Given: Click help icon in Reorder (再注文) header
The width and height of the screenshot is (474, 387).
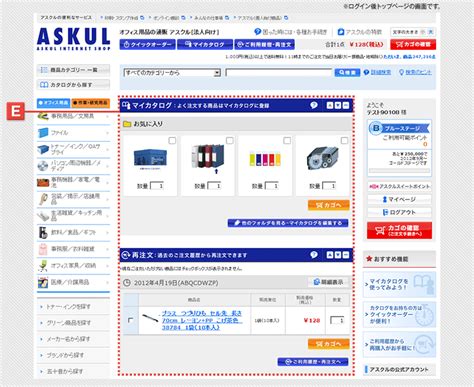Looking at the screenshot, I should (314, 255).
